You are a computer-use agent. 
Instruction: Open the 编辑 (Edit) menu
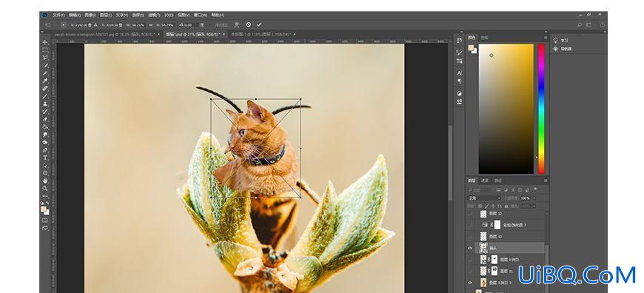75,15
